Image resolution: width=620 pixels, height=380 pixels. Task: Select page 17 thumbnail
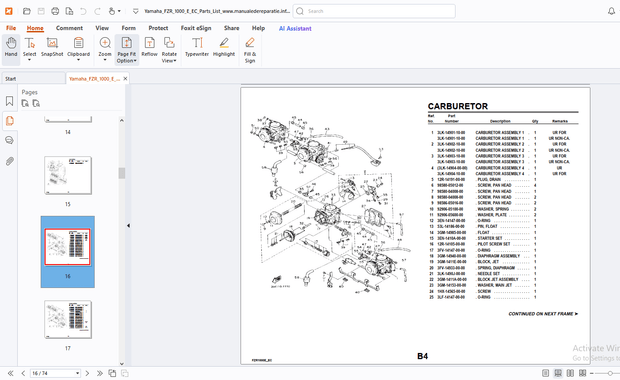point(68,320)
